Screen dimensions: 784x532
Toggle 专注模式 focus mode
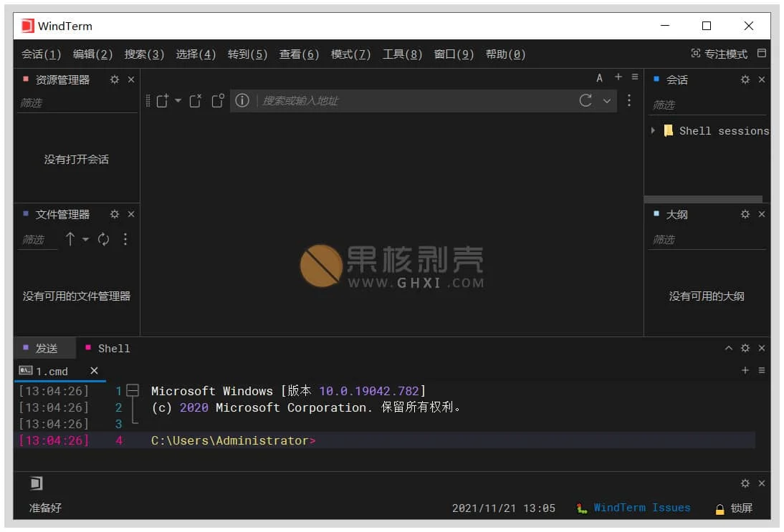tap(719, 54)
